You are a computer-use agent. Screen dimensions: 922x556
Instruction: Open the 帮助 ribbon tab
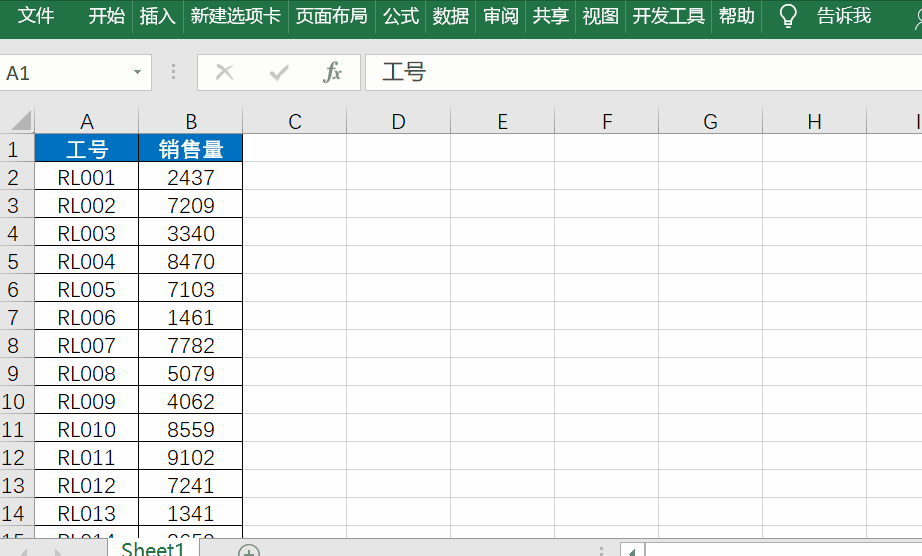point(736,15)
